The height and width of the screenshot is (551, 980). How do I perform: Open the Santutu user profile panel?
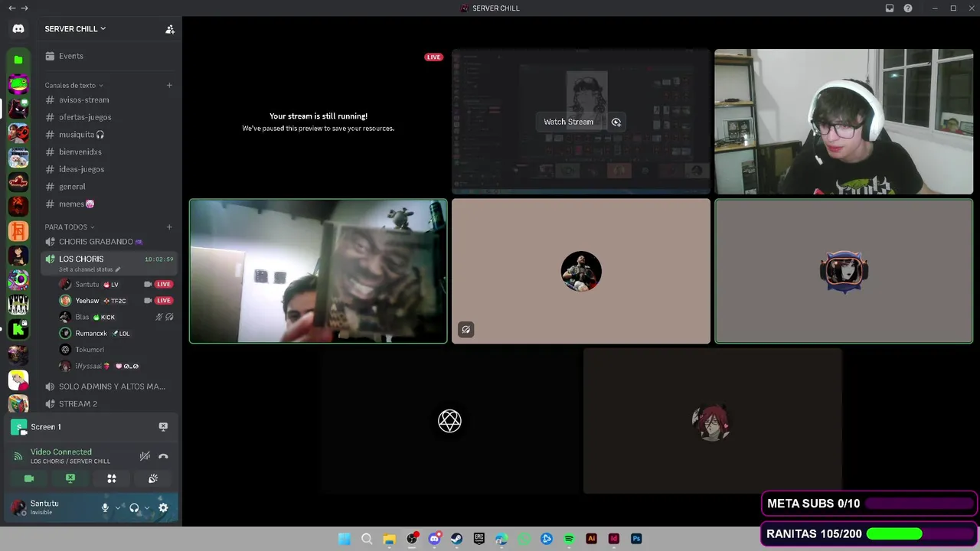pyautogui.click(x=52, y=507)
